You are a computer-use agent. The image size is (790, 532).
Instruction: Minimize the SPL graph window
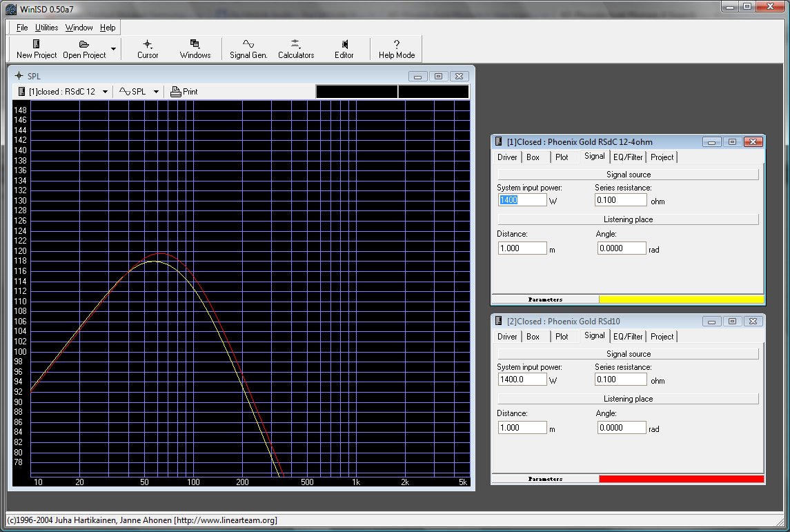pos(417,76)
